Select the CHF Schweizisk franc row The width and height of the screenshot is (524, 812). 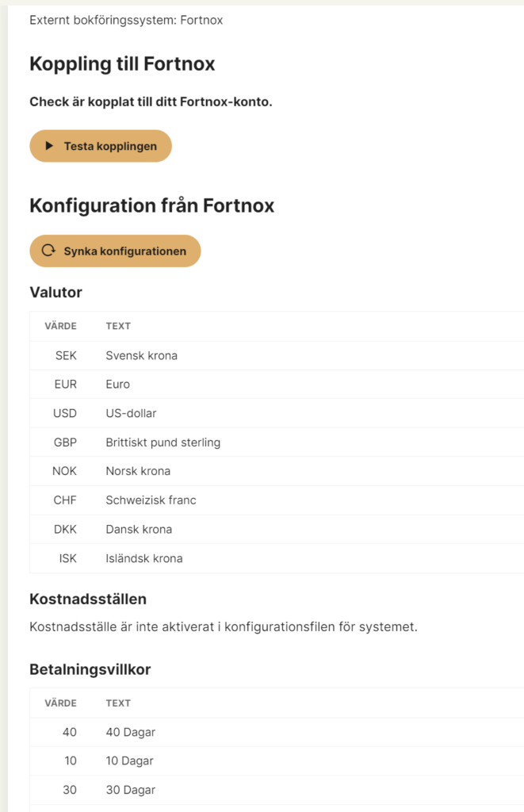[x=277, y=500]
